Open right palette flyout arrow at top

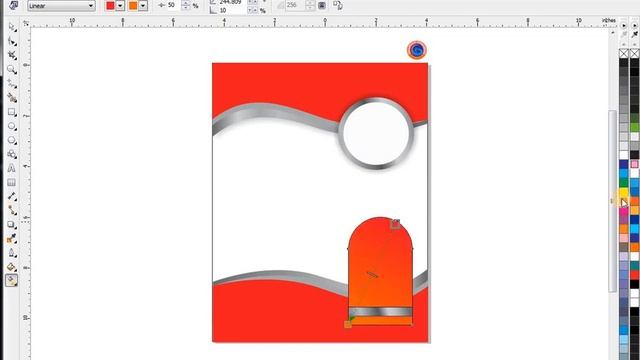635,25
